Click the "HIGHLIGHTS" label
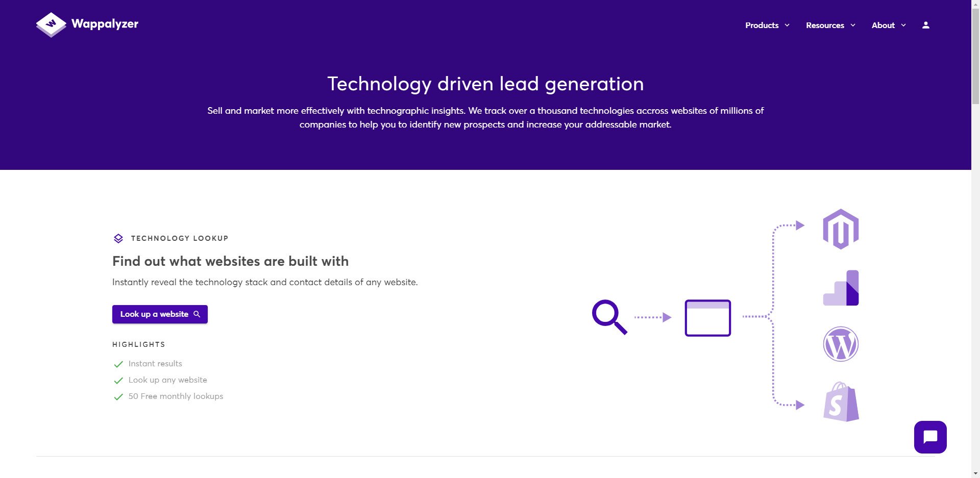 pyautogui.click(x=139, y=344)
